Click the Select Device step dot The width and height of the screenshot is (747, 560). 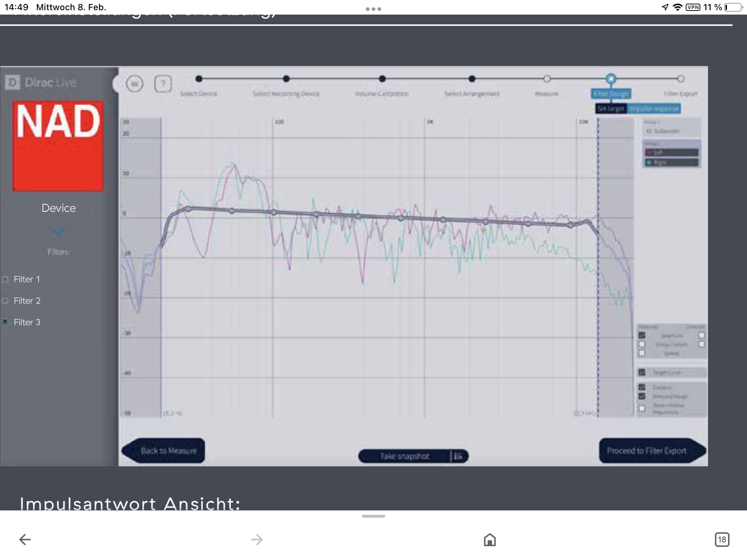click(199, 78)
